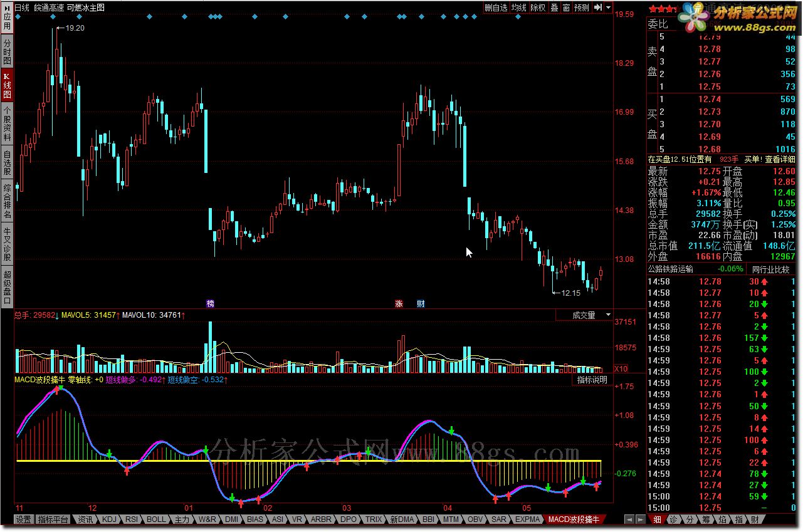The width and height of the screenshot is (803, 532).
Task: Select the 资讯 indicator tab
Action: point(86,519)
